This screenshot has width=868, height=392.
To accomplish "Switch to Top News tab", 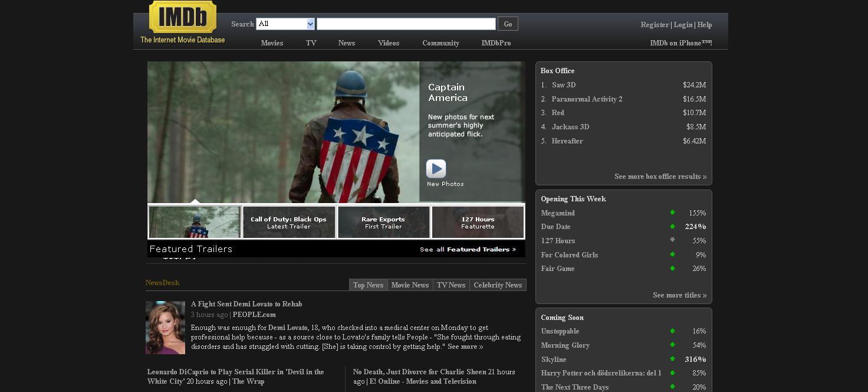I will click(368, 285).
